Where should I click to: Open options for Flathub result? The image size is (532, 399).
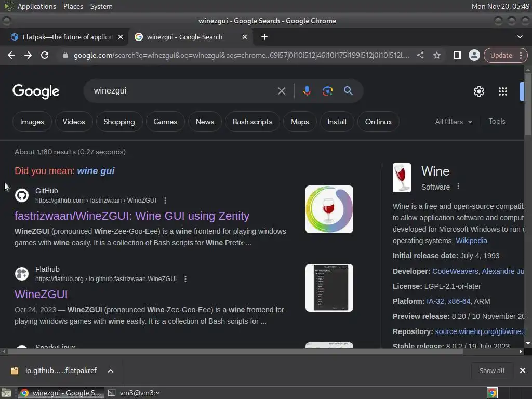point(185,279)
